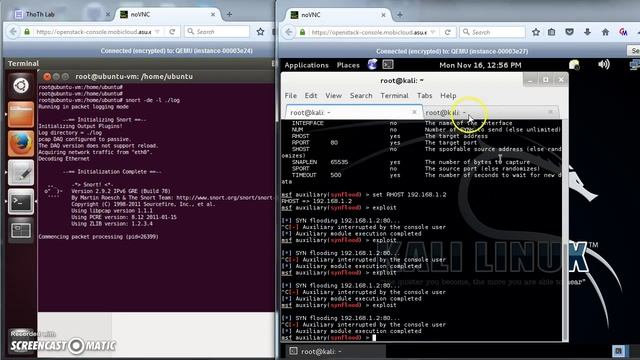
Task: Go back in right browser window
Action: click(289, 32)
